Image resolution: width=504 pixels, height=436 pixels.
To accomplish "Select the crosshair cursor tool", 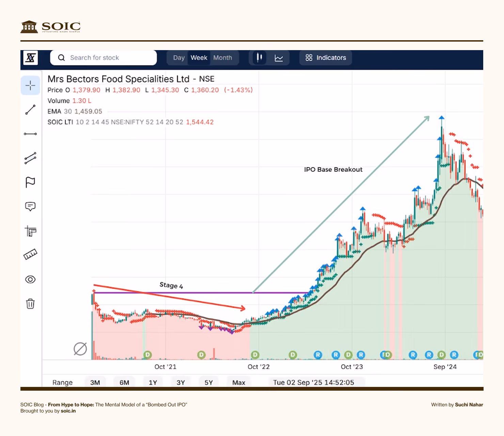I will (30, 85).
